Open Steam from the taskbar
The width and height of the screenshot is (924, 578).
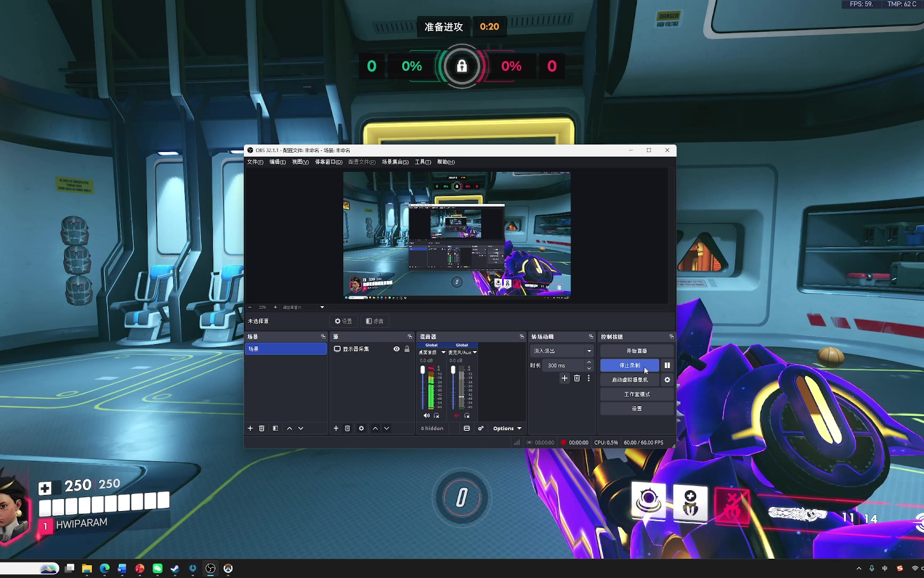coord(175,568)
